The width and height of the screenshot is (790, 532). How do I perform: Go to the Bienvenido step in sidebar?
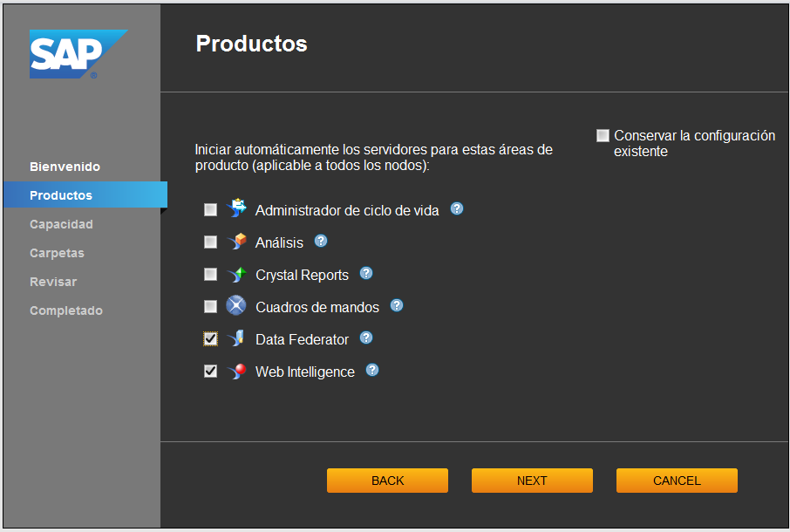(x=65, y=167)
